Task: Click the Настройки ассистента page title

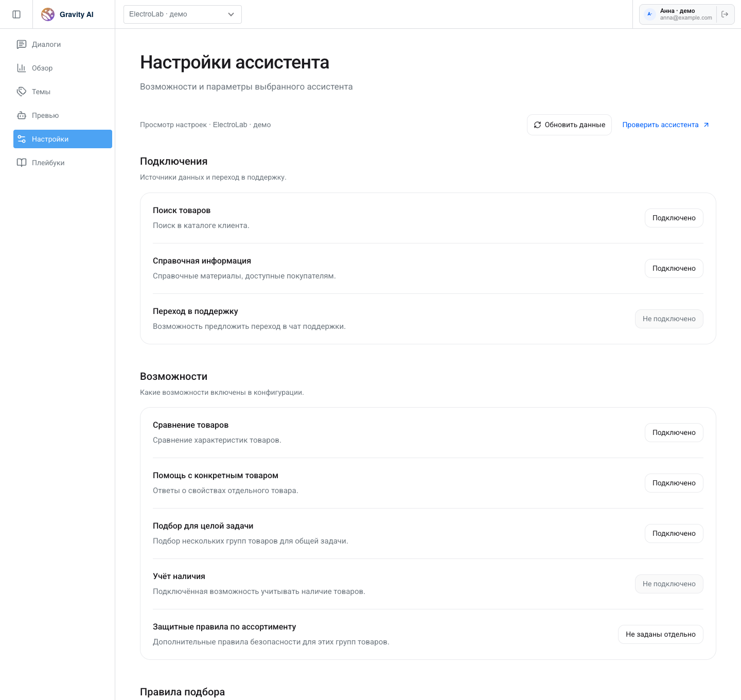Action: pyautogui.click(x=235, y=62)
